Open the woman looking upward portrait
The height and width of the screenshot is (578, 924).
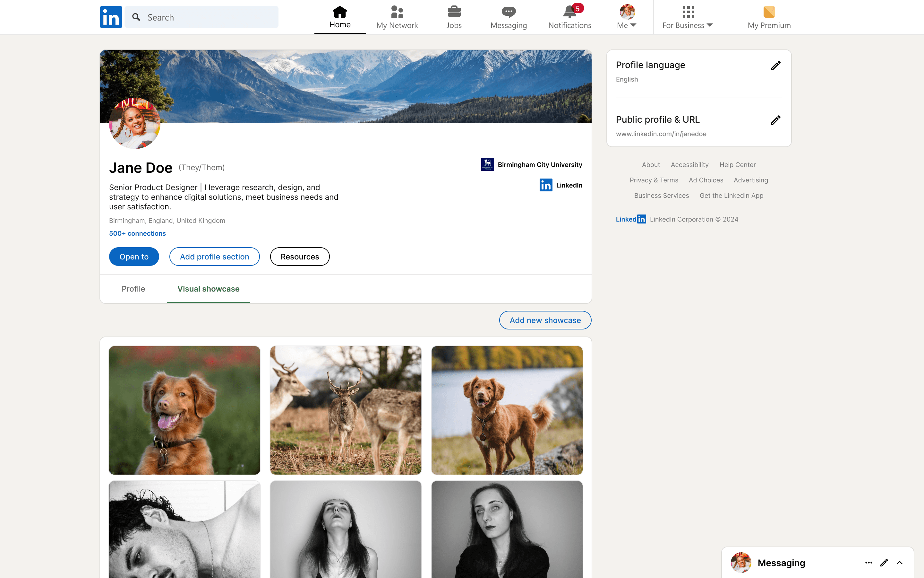(346, 530)
